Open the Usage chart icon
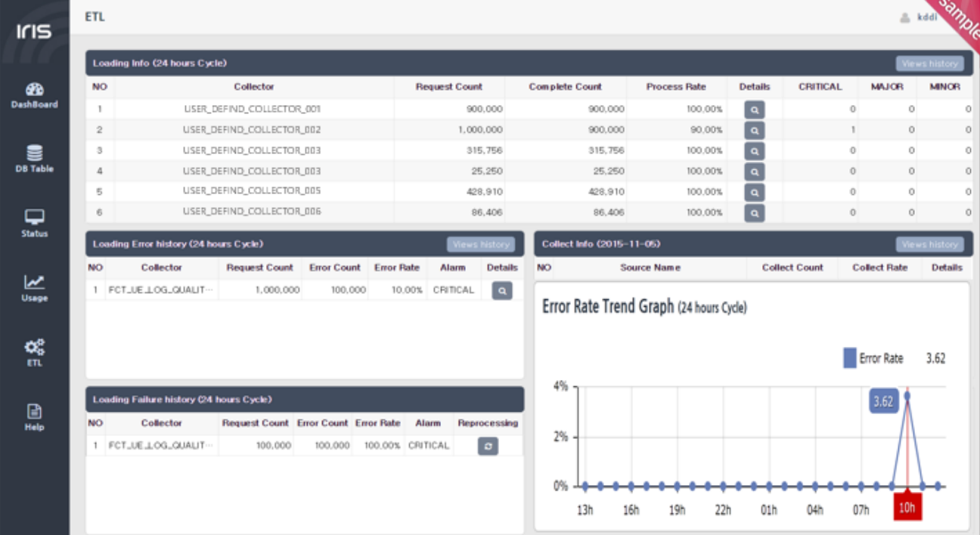Image resolution: width=980 pixels, height=535 pixels. [x=35, y=282]
